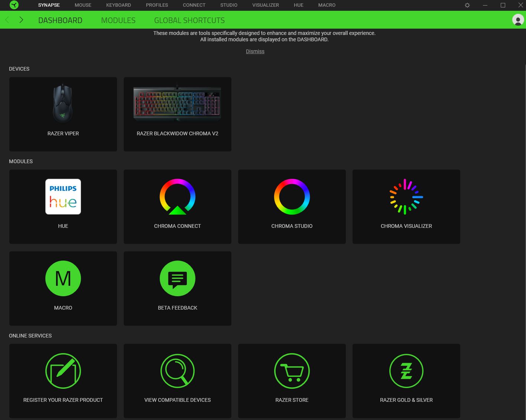Click the Razer Gold & Silver icon
526x420 pixels.
(406, 371)
